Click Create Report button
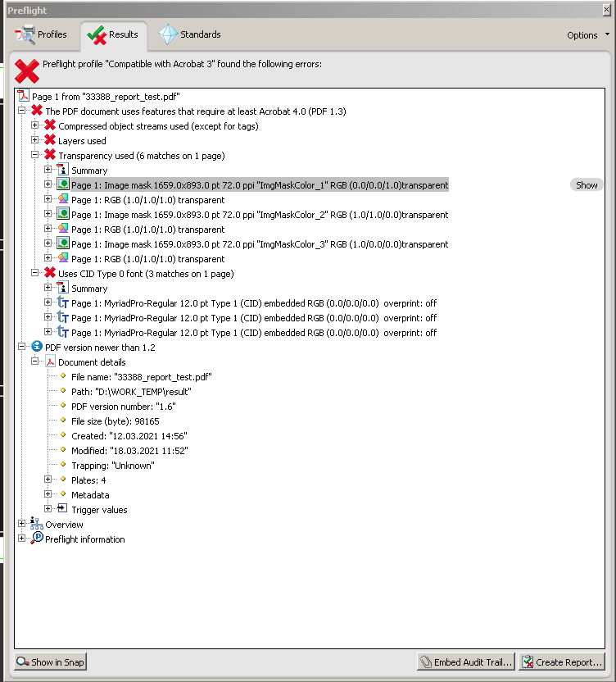This screenshot has height=682, width=616. pyautogui.click(x=562, y=662)
